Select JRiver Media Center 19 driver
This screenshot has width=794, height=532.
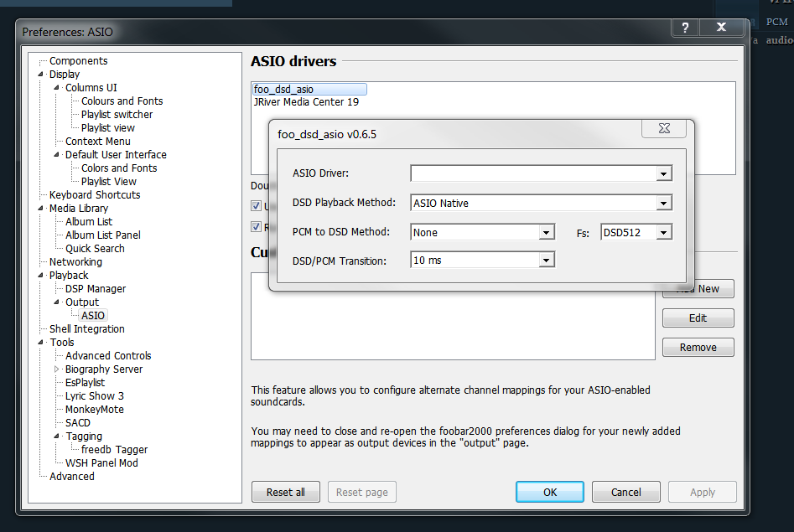306,102
